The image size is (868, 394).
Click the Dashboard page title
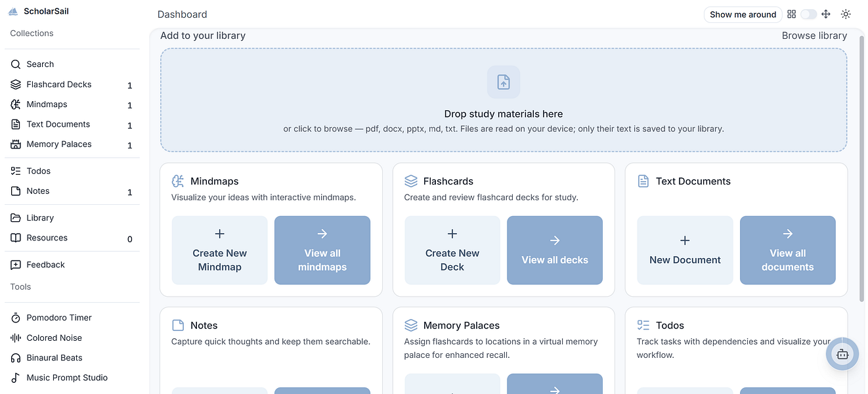(x=183, y=14)
